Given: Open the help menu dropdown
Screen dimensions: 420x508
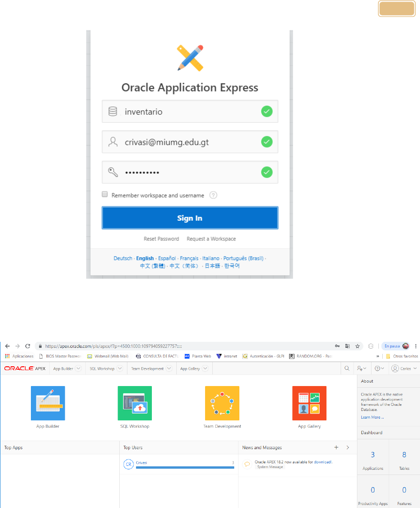Looking at the screenshot, I should 379,368.
